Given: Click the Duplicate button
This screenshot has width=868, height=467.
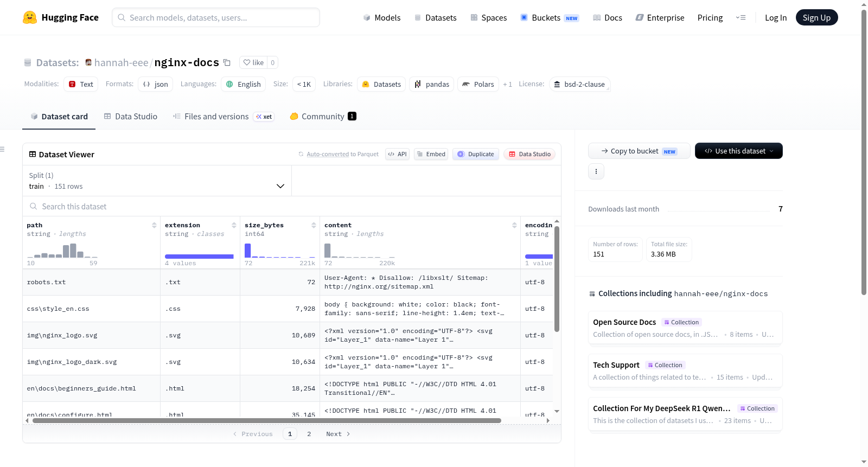Looking at the screenshot, I should 475,154.
